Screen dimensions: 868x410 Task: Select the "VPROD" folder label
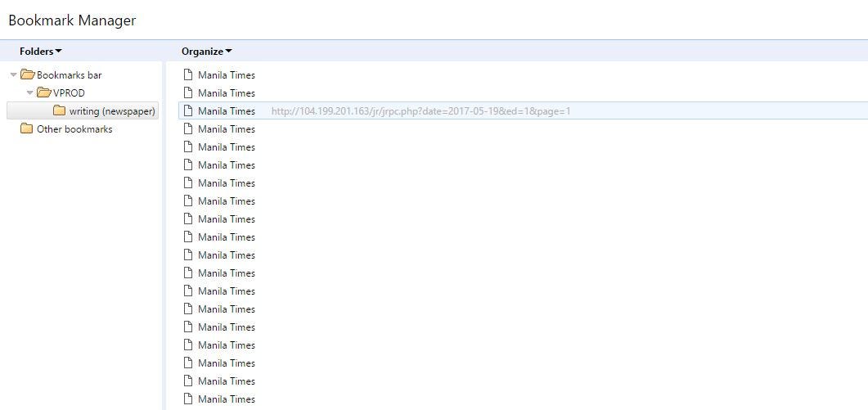pyautogui.click(x=70, y=93)
